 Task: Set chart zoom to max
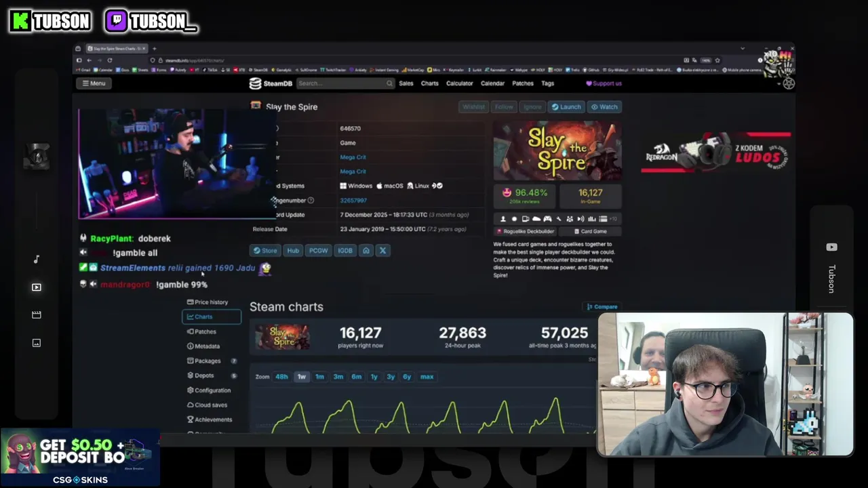(x=427, y=377)
